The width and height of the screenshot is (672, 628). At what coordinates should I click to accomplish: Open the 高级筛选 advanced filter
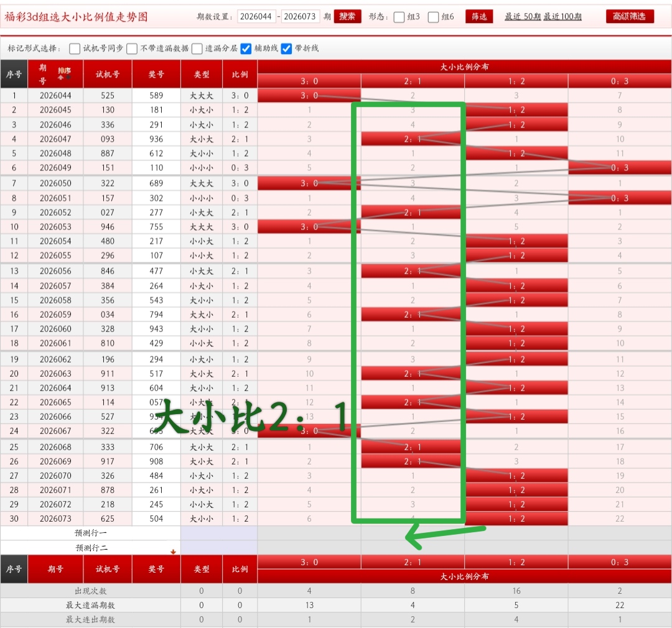[632, 16]
